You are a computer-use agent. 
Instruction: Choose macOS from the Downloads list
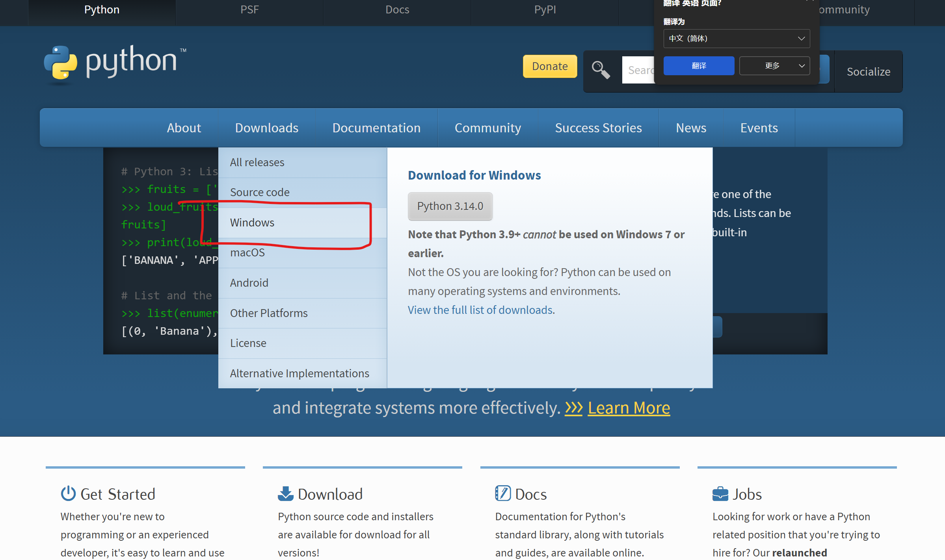coord(247,252)
